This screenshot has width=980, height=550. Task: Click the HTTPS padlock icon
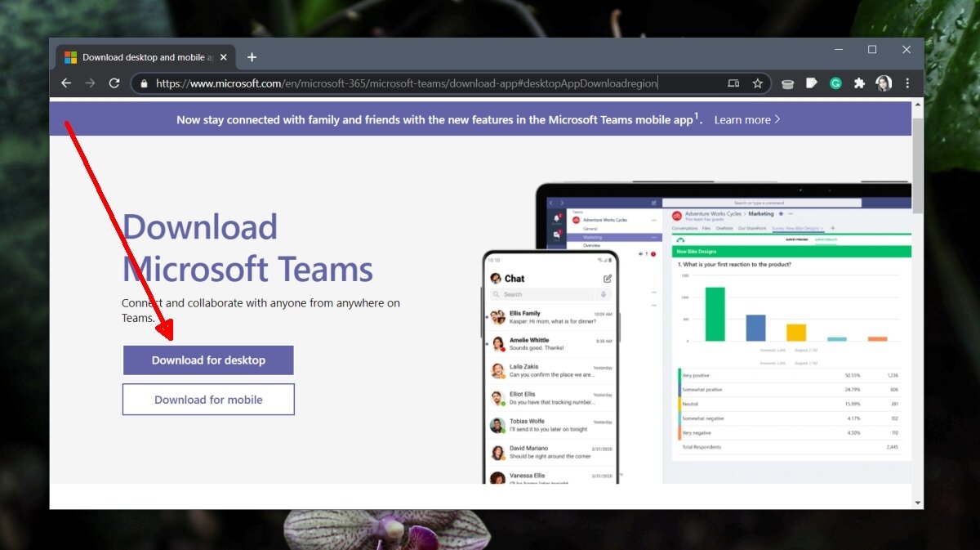click(x=143, y=83)
